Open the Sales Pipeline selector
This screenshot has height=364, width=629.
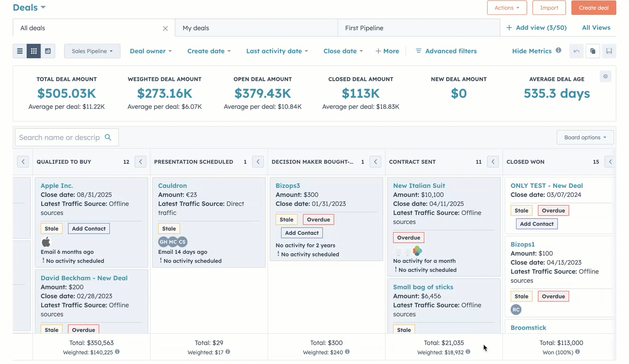coord(92,51)
